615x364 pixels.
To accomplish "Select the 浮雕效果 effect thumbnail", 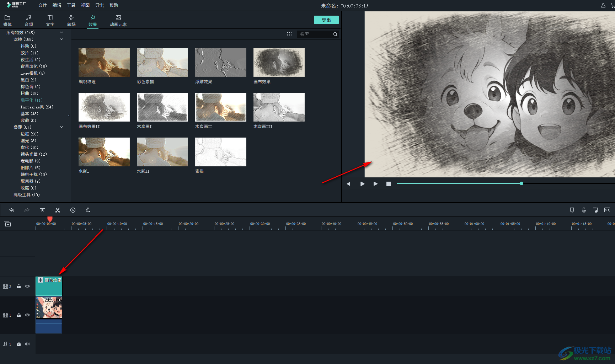I will (221, 62).
